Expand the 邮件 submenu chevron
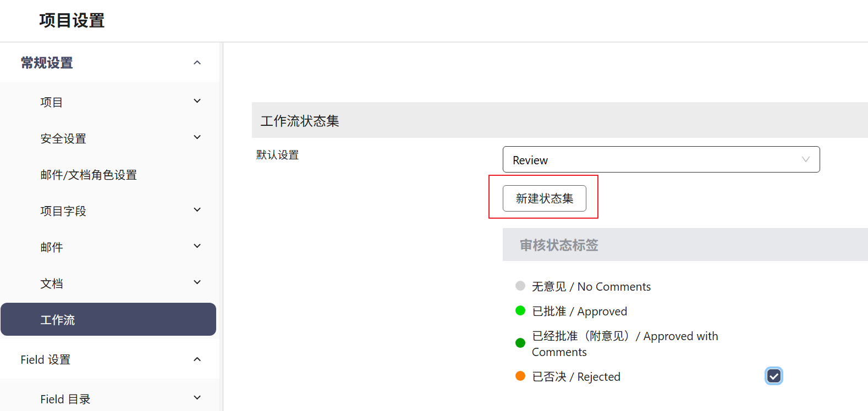 [x=197, y=247]
